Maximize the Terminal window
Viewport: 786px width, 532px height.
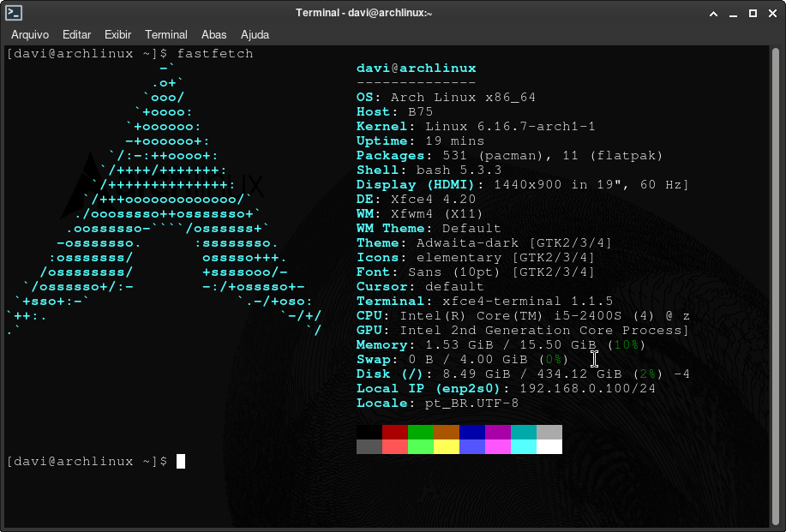point(753,13)
